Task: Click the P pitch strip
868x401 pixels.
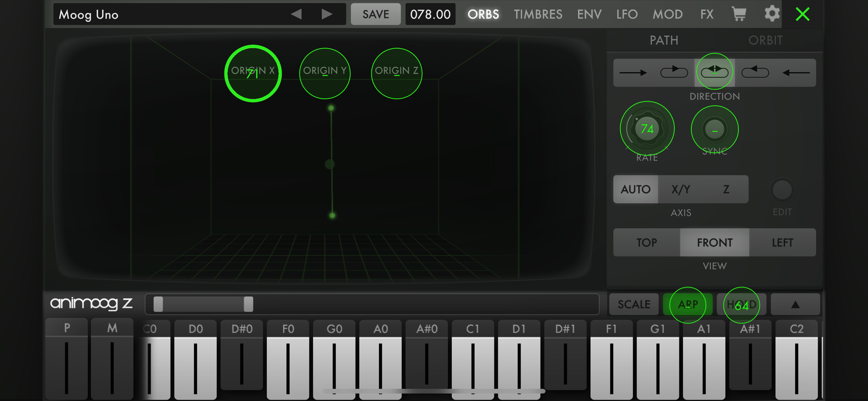Action: click(66, 359)
